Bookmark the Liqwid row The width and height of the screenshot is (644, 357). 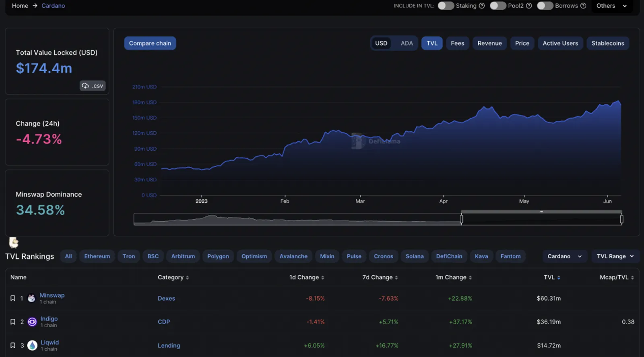[x=13, y=345]
